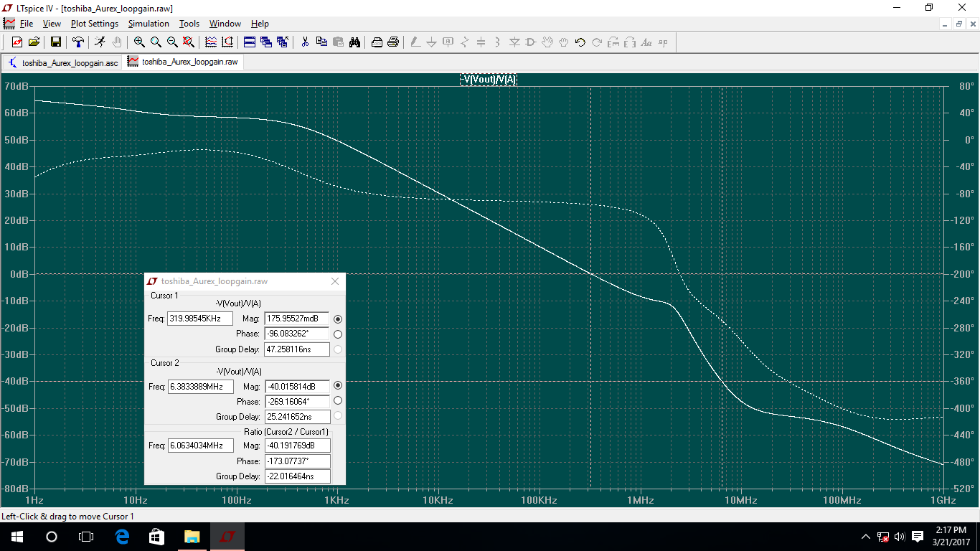The height and width of the screenshot is (551, 980).
Task: Switch to toshiba_Aurex_loopgain.asc tab
Action: 63,62
